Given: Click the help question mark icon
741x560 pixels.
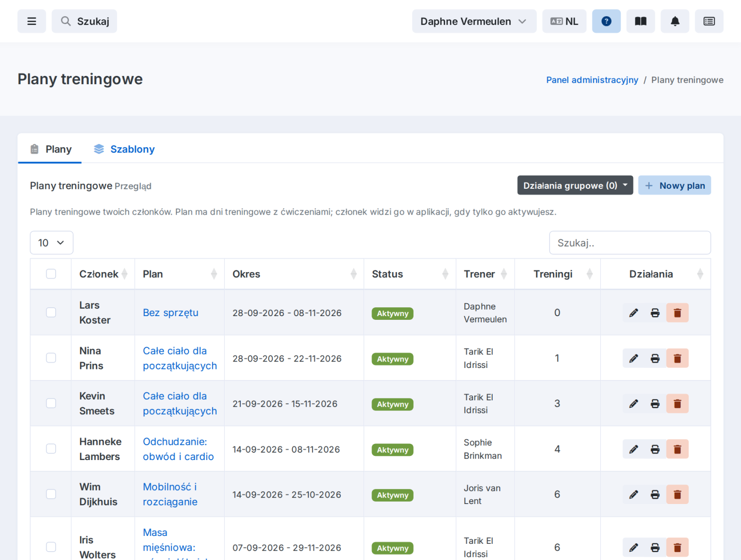Looking at the screenshot, I should [606, 21].
